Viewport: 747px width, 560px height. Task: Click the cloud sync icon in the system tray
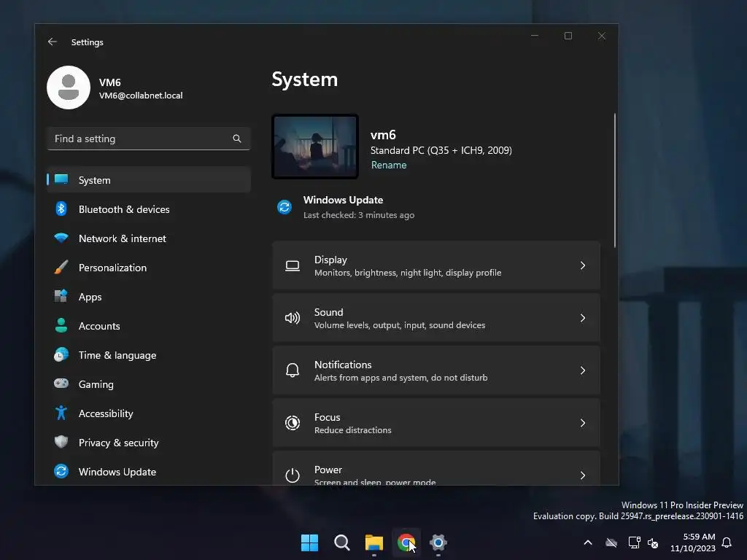[611, 542]
